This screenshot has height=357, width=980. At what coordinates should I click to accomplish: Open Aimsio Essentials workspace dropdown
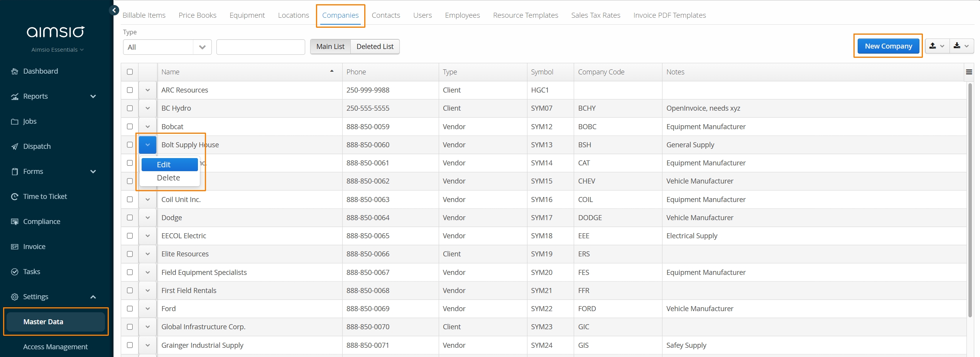[57, 50]
